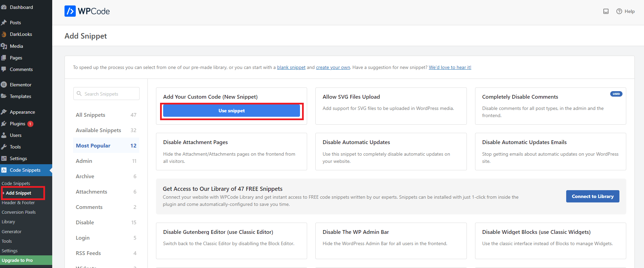
Task: Select the Disable category
Action: tap(106, 222)
